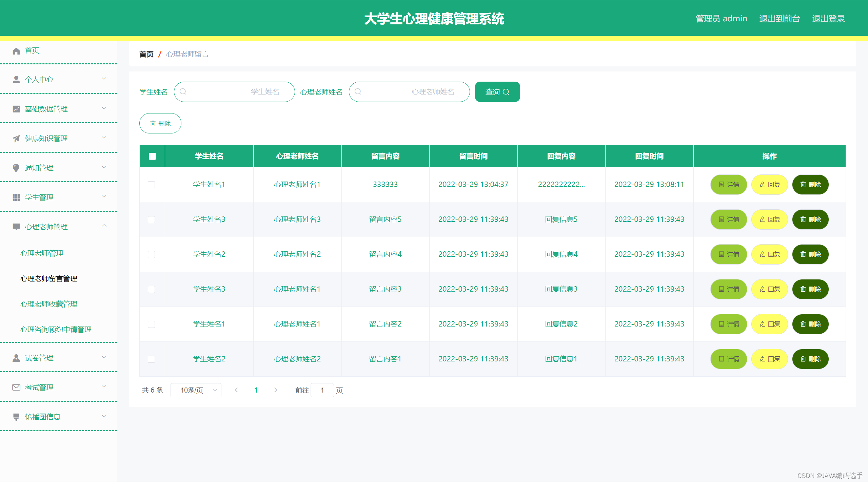Check the row with message 333333

click(152, 185)
